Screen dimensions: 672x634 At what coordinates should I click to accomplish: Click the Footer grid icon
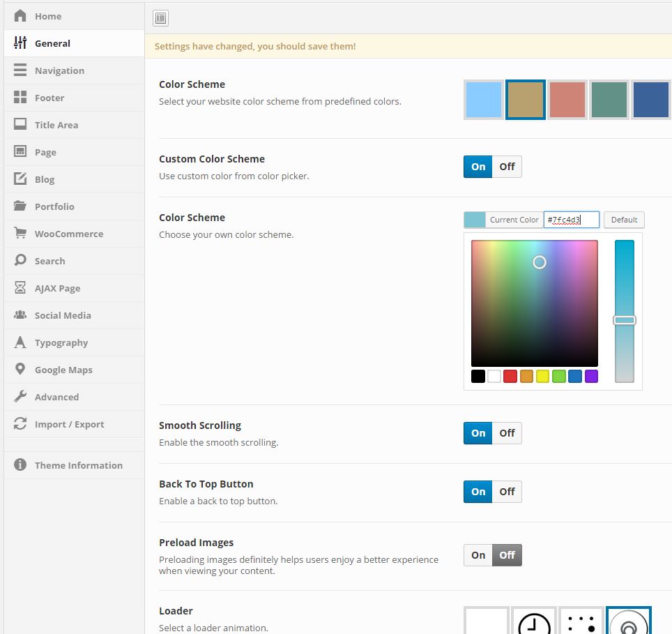20,98
